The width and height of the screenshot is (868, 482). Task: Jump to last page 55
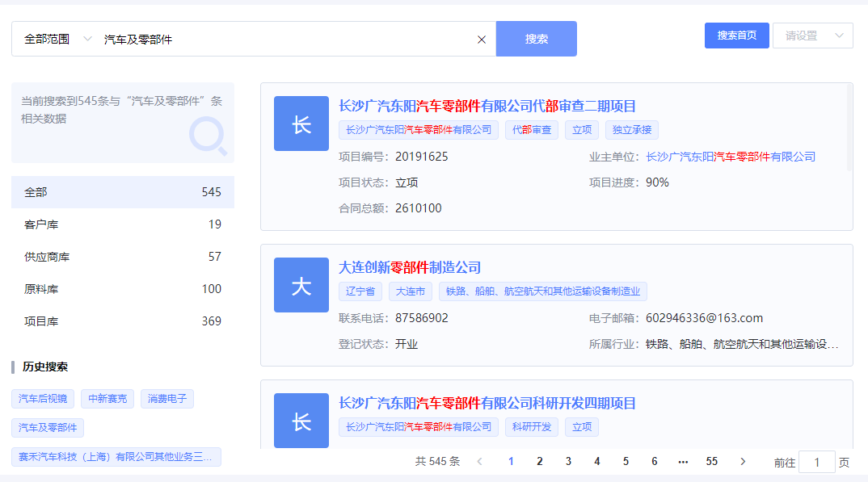pyautogui.click(x=712, y=462)
